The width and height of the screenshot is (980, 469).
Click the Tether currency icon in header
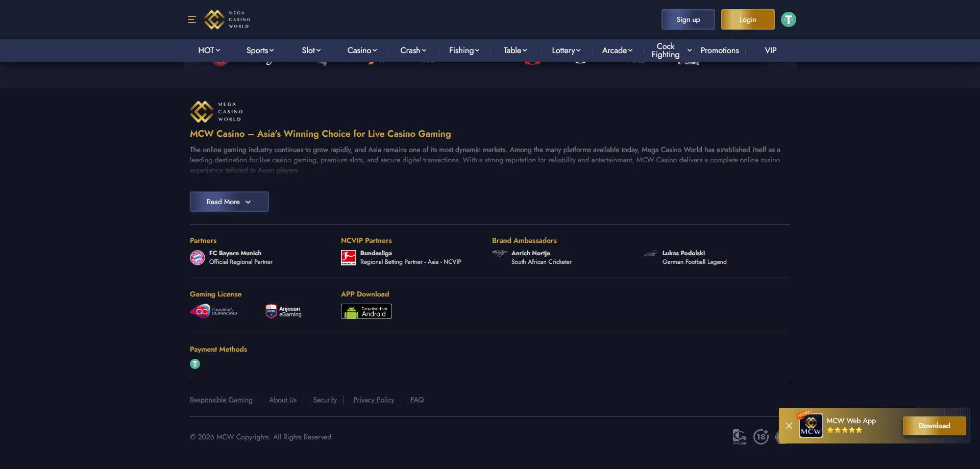(x=789, y=19)
